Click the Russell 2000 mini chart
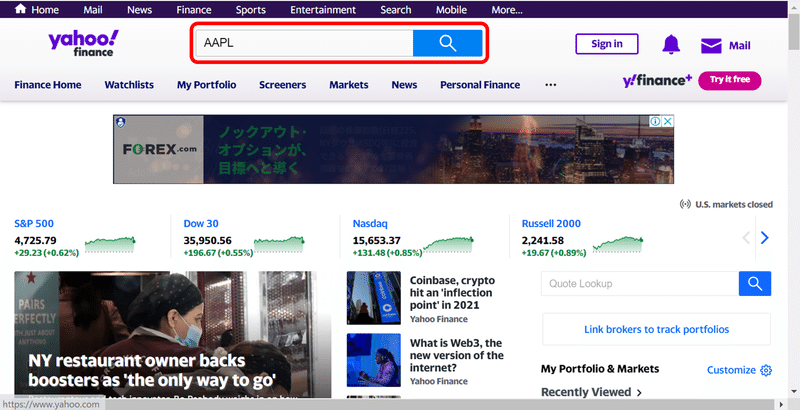This screenshot has height=410, width=800. [617, 245]
